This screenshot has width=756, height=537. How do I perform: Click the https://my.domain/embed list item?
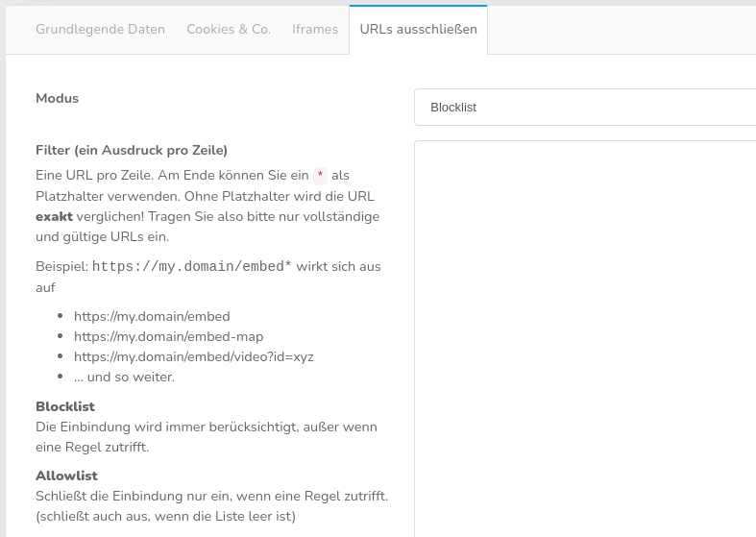pyautogui.click(x=152, y=316)
